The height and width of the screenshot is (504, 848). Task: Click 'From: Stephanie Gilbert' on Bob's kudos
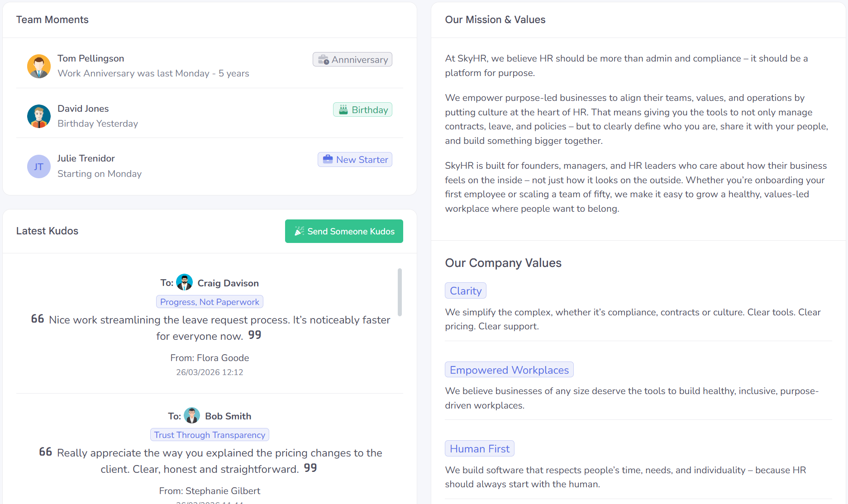[210, 491]
